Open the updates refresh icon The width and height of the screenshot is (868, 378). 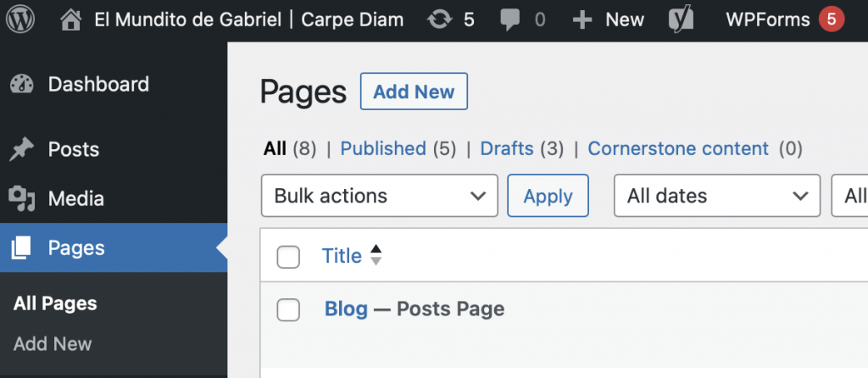click(x=440, y=19)
